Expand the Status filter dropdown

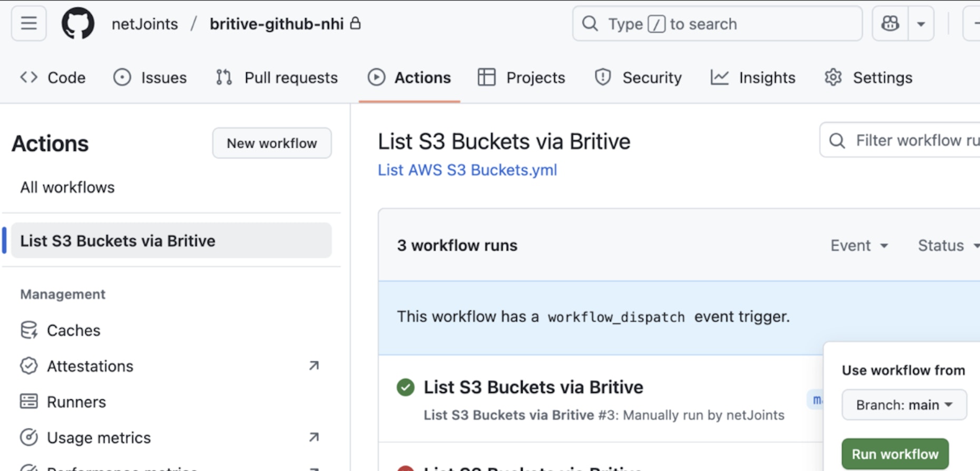948,245
